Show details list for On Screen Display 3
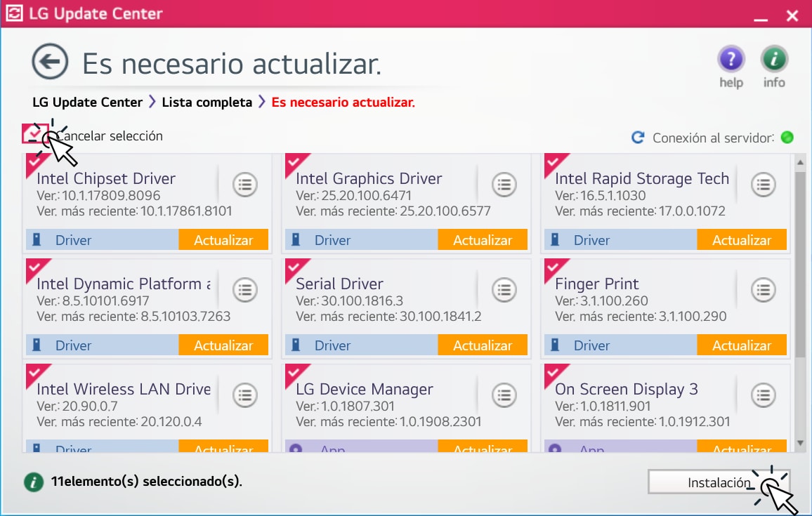The height and width of the screenshot is (516, 812). (764, 395)
